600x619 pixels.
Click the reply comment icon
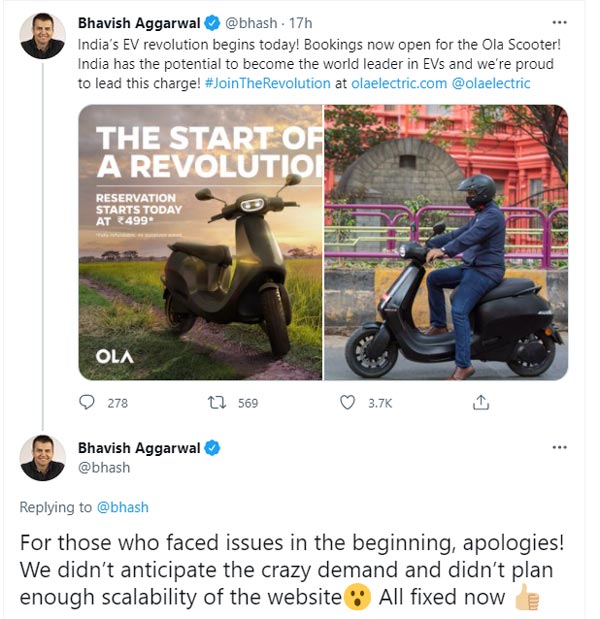(x=86, y=402)
